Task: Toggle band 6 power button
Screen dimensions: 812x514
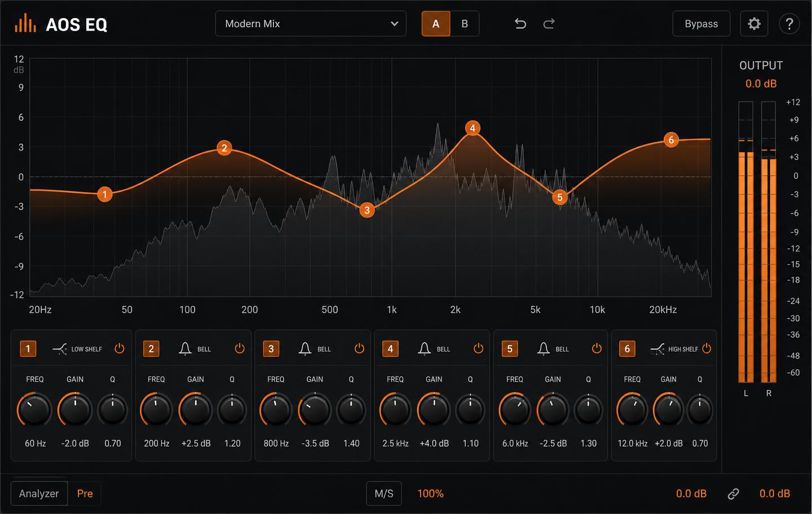Action: coord(707,348)
